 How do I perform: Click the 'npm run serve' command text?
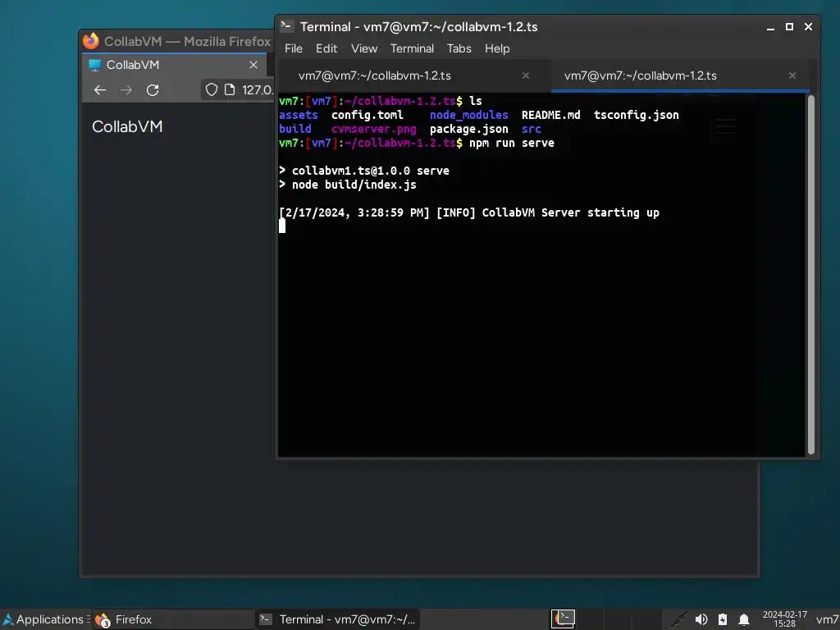[512, 143]
